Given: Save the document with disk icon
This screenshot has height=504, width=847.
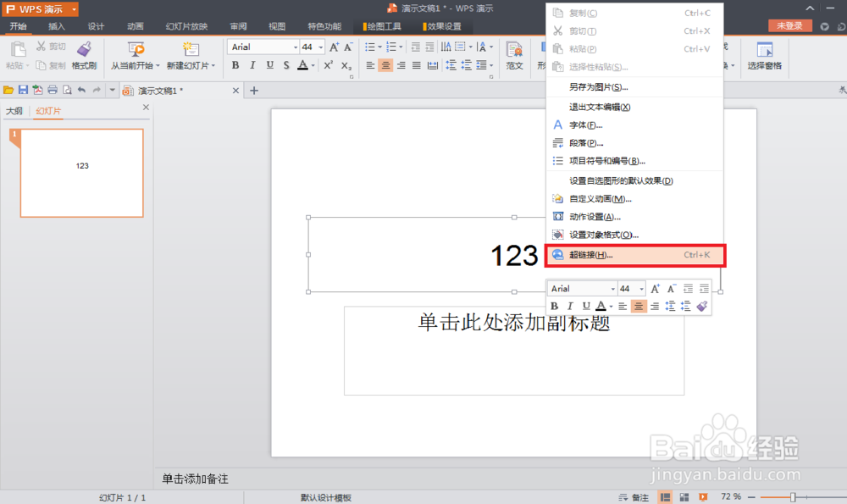Looking at the screenshot, I should click(23, 91).
